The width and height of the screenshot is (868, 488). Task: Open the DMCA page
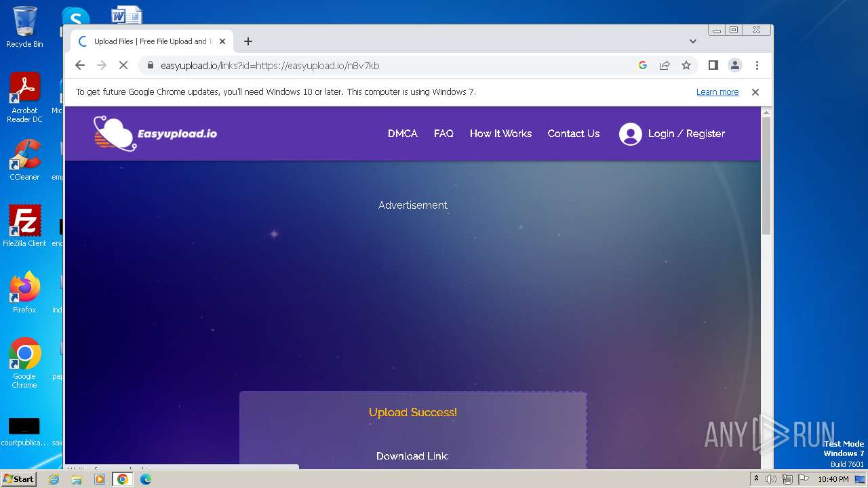pyautogui.click(x=403, y=134)
